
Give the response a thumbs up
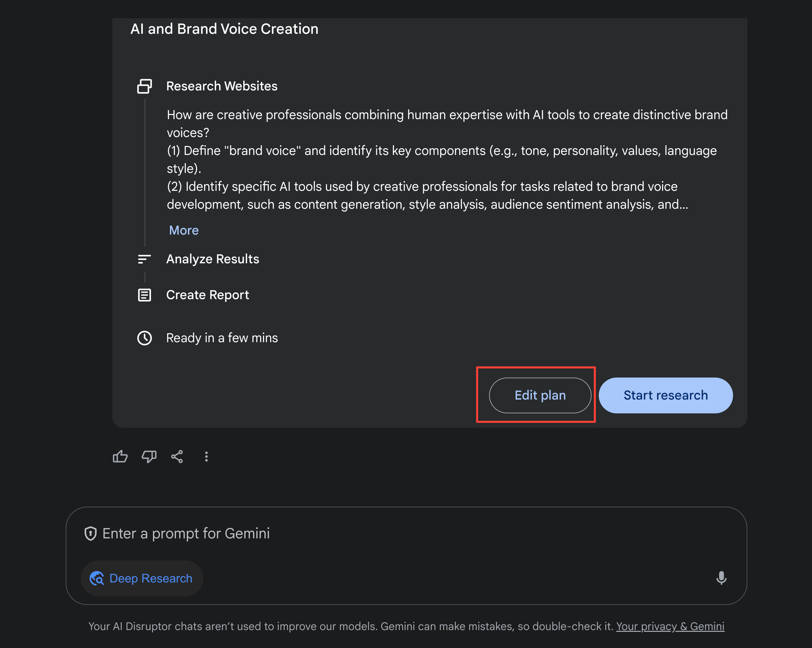pyautogui.click(x=120, y=456)
